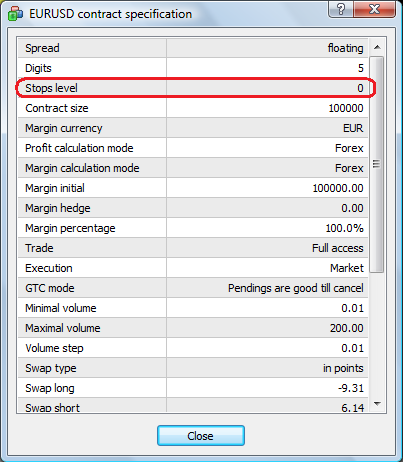Click the Profit calculation mode row

pyautogui.click(x=193, y=148)
